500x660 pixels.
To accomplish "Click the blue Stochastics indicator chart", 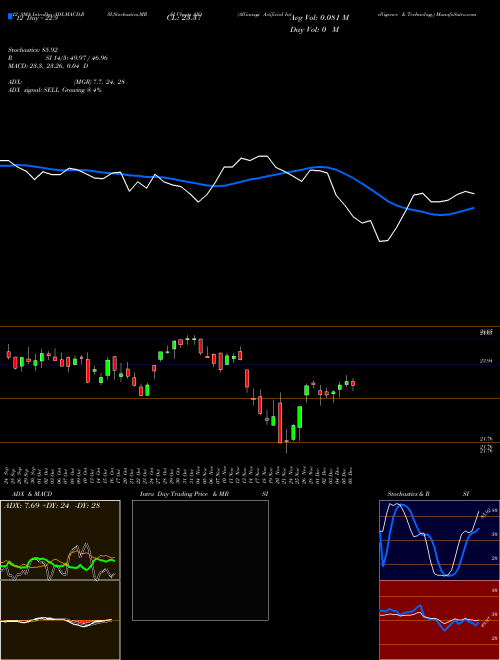I will 439,540.
